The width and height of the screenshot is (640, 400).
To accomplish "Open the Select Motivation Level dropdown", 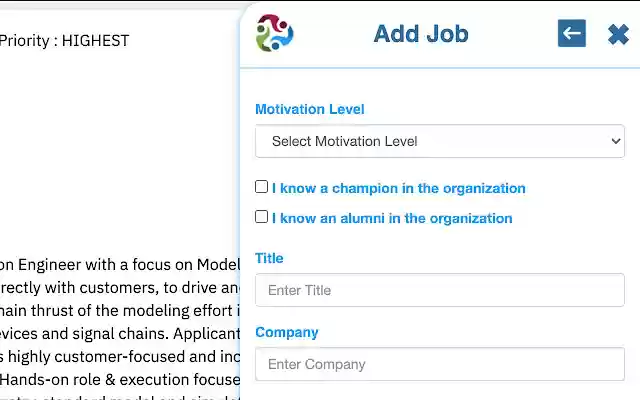I will (x=440, y=141).
